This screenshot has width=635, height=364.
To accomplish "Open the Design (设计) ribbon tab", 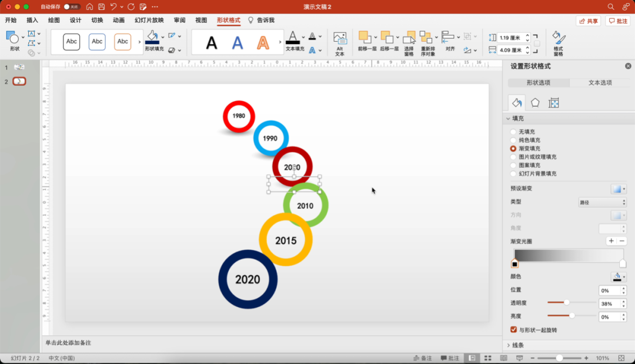I will coord(75,20).
